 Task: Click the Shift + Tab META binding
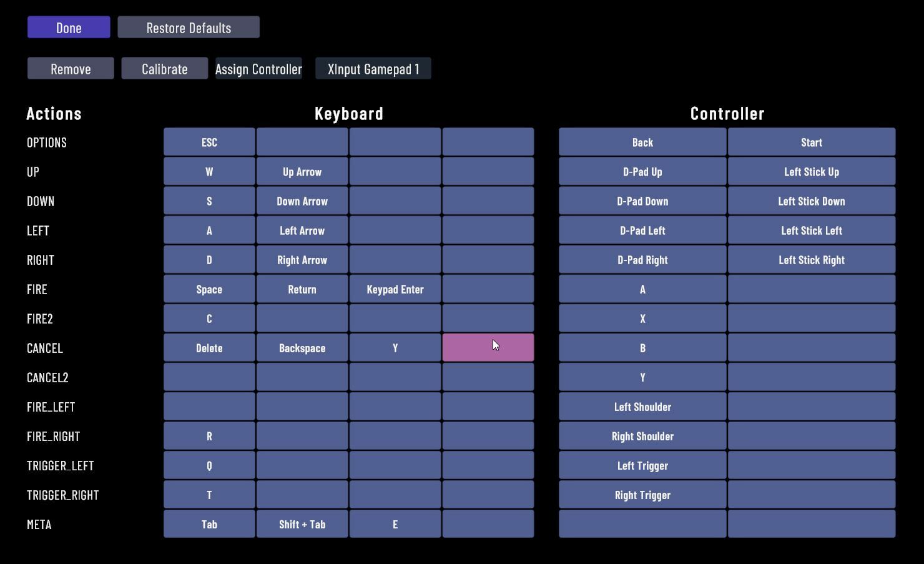point(302,524)
